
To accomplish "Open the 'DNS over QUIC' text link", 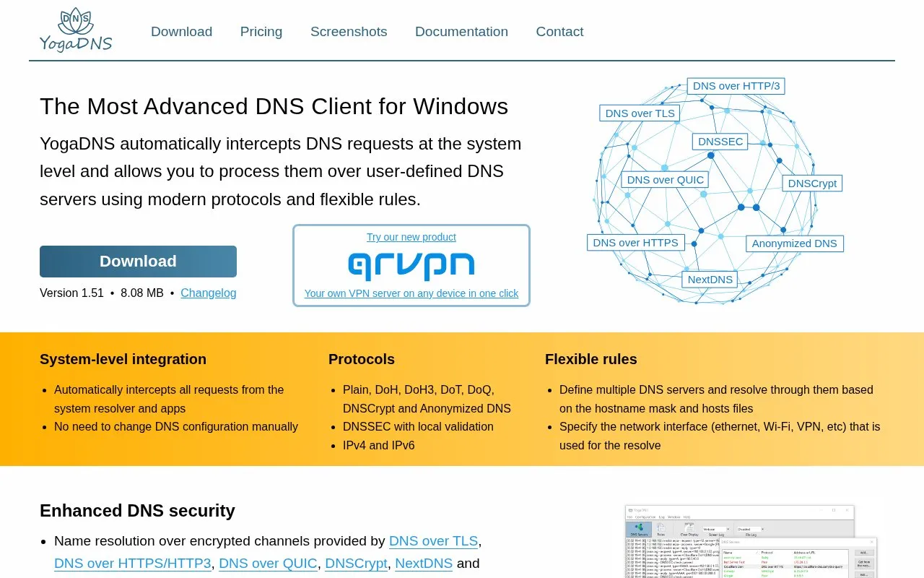I will pyautogui.click(x=268, y=564).
